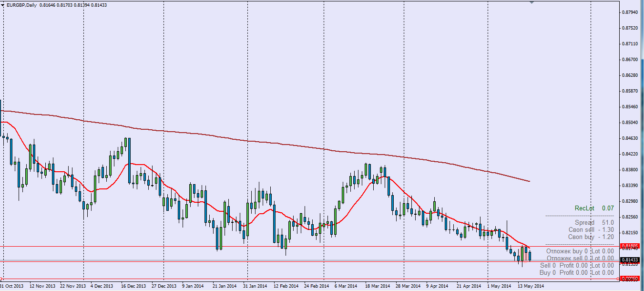Click price scale value 0.83800
Screen dimensions: 644x291
pos(630,170)
